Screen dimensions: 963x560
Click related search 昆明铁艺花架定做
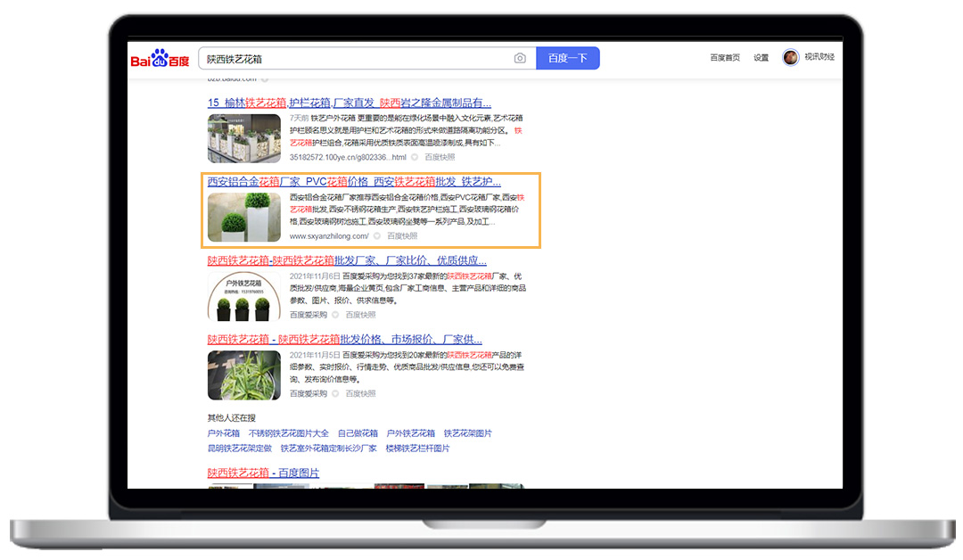(239, 449)
